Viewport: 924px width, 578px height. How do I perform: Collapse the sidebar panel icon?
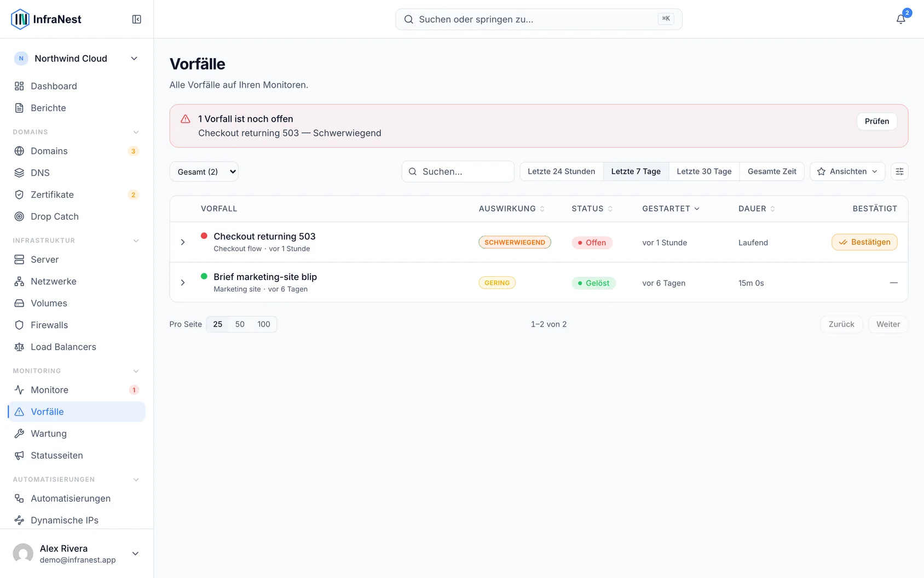[137, 19]
